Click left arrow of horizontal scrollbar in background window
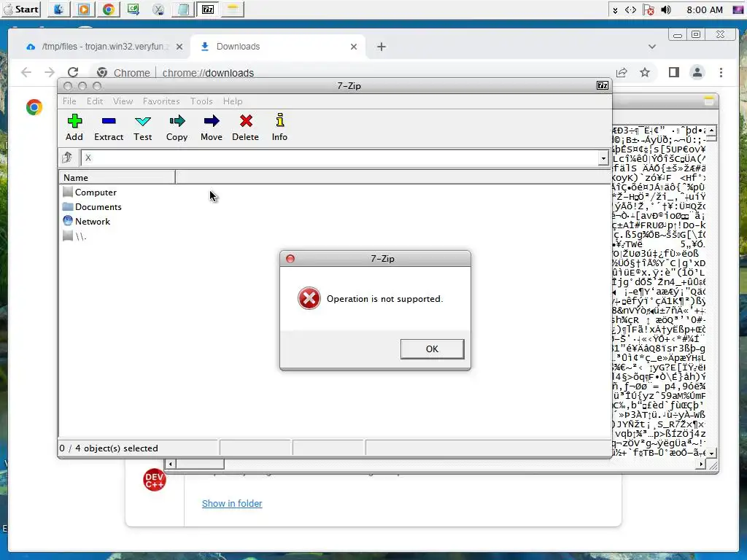The image size is (747, 560). (x=170, y=463)
